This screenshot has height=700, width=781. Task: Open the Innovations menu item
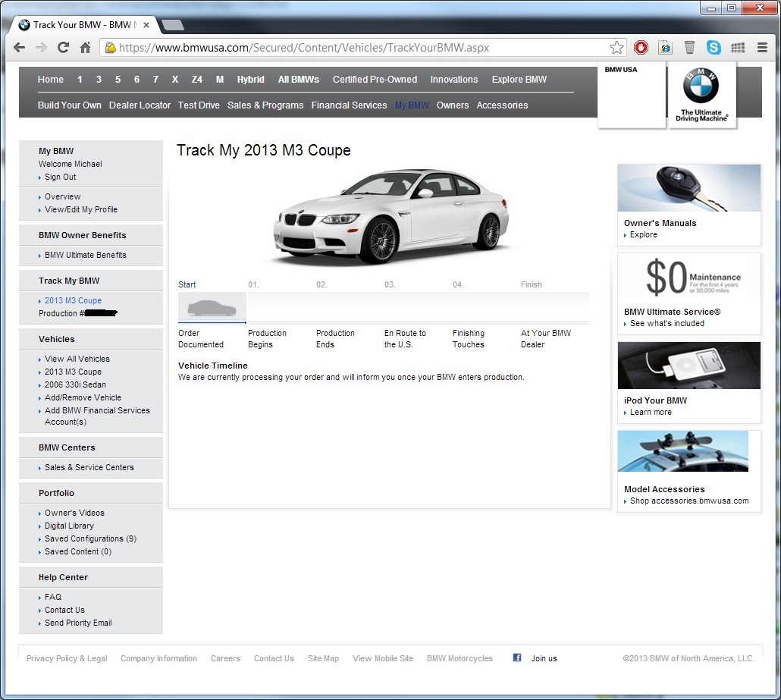453,79
